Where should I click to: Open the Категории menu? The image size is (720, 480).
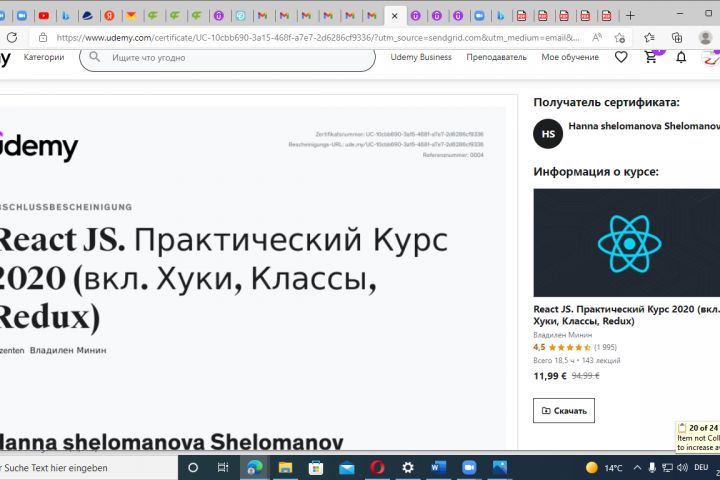click(44, 57)
